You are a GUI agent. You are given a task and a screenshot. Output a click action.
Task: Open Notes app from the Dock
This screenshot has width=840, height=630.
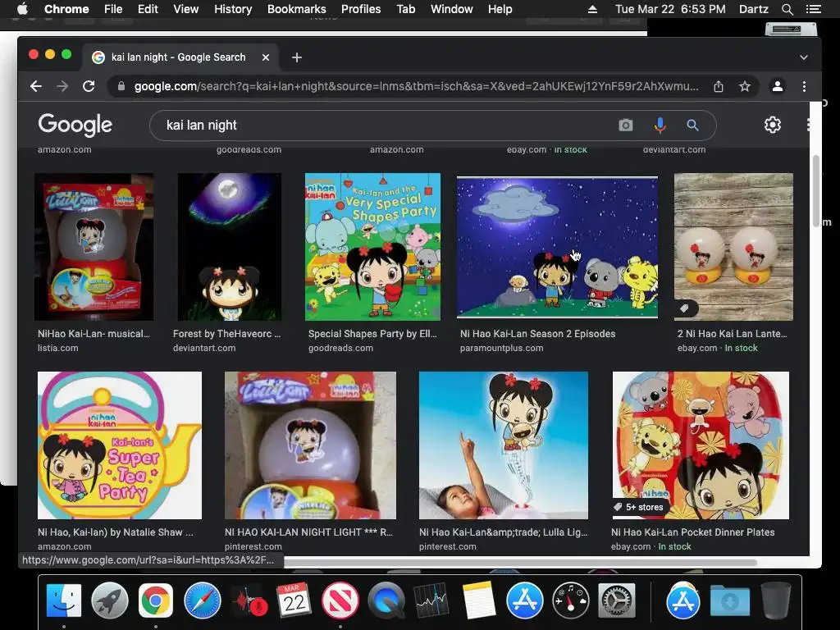coord(478,600)
